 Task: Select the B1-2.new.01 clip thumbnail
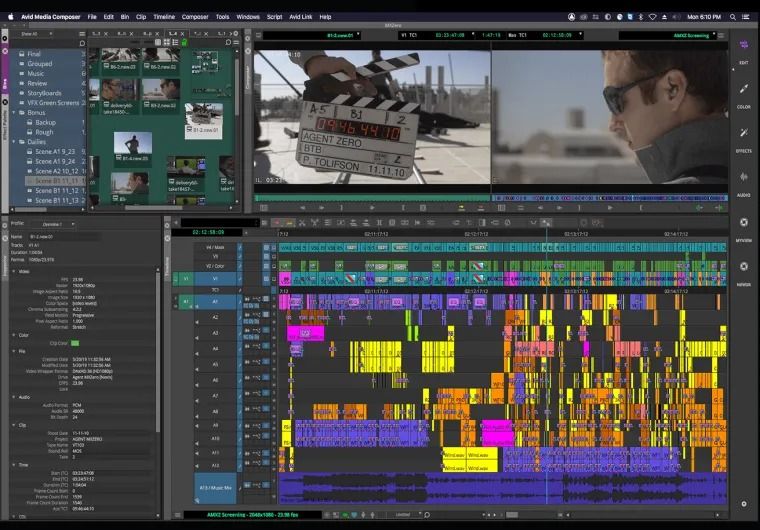203,115
